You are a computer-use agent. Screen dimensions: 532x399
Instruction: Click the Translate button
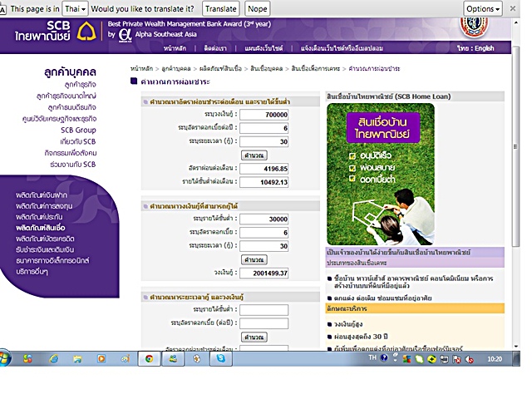pyautogui.click(x=221, y=9)
